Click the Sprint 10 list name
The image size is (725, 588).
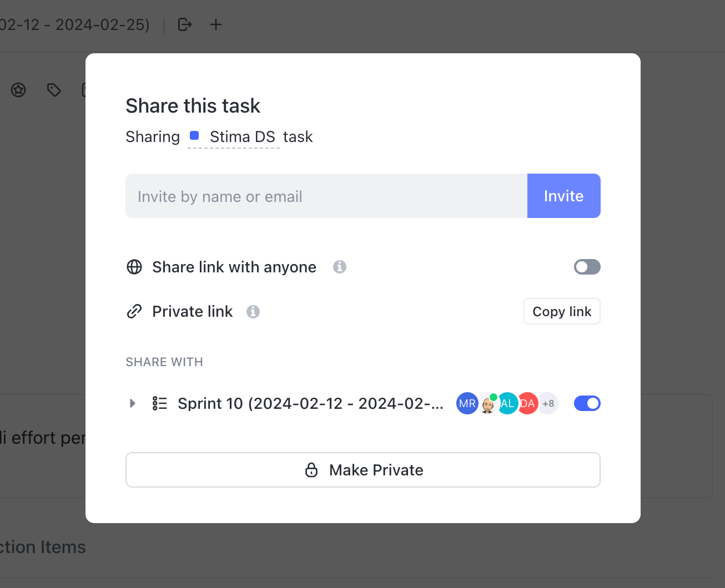click(310, 403)
